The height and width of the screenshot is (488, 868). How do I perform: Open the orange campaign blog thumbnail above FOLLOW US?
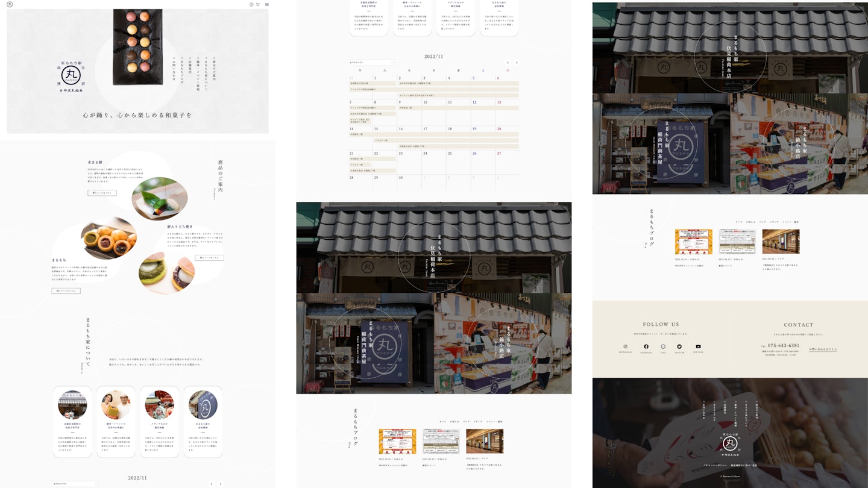tap(694, 242)
